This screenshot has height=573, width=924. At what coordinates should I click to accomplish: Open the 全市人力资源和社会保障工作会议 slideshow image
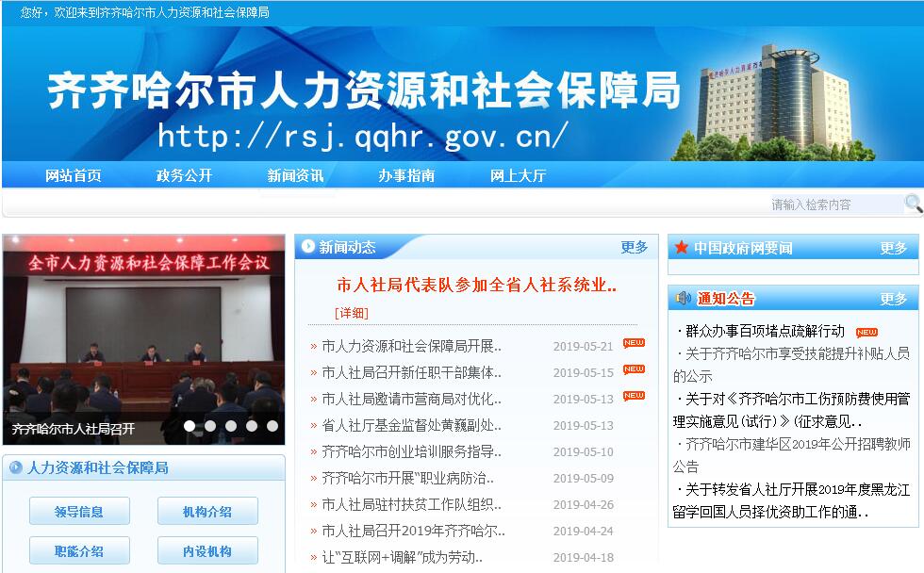pyautogui.click(x=143, y=330)
